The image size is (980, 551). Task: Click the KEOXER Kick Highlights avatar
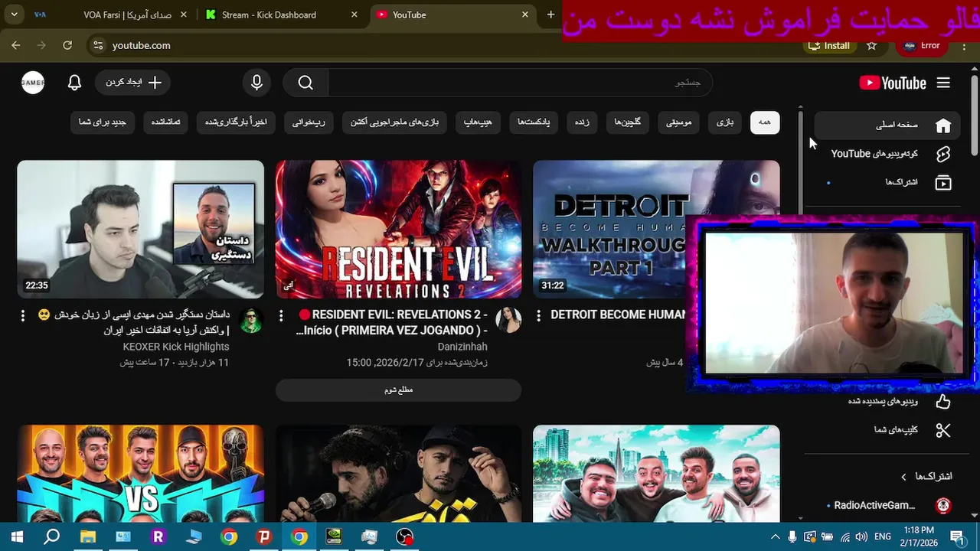pos(250,320)
